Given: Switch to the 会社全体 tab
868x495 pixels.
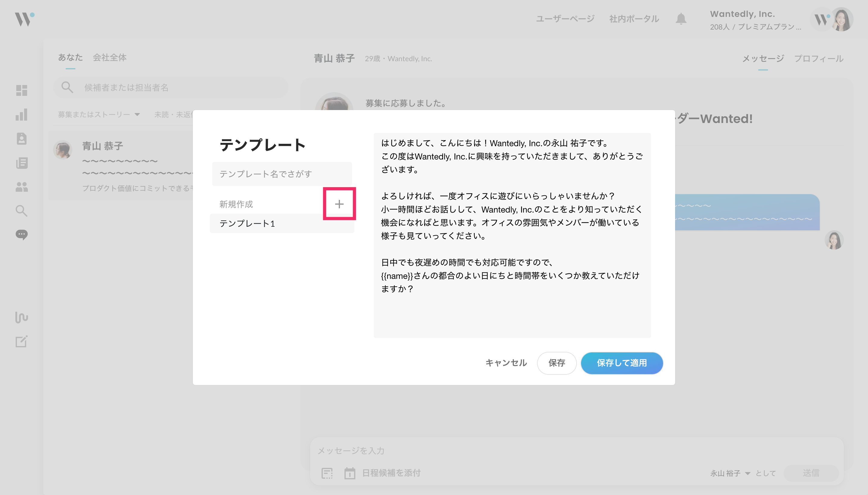Looking at the screenshot, I should pyautogui.click(x=109, y=58).
